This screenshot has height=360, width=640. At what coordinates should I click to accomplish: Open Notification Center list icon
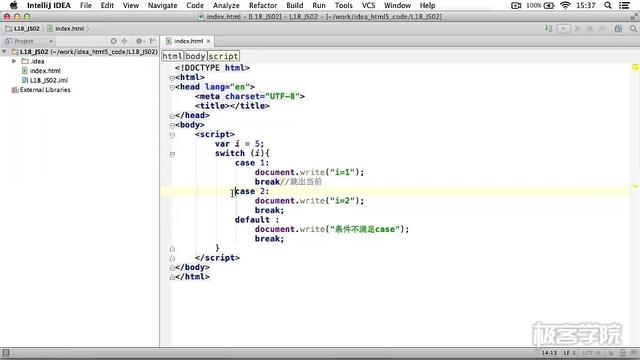pos(624,5)
